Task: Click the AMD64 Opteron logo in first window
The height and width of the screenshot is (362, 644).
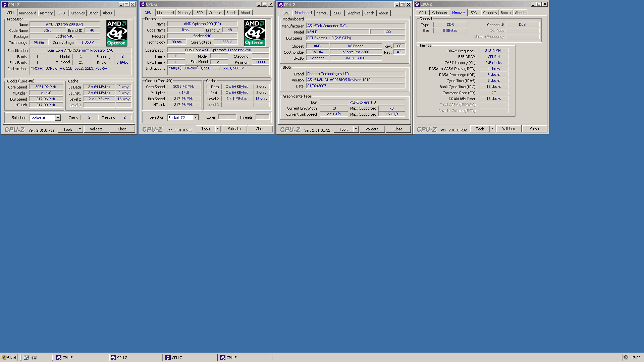Action: (x=117, y=33)
